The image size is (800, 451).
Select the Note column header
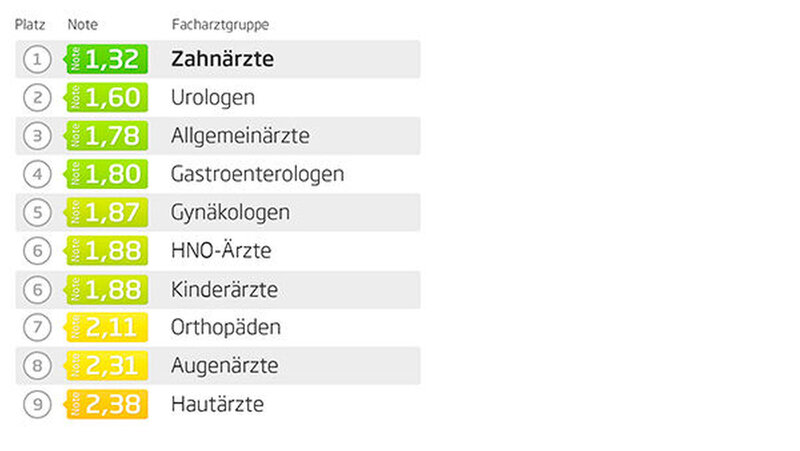coord(82,23)
